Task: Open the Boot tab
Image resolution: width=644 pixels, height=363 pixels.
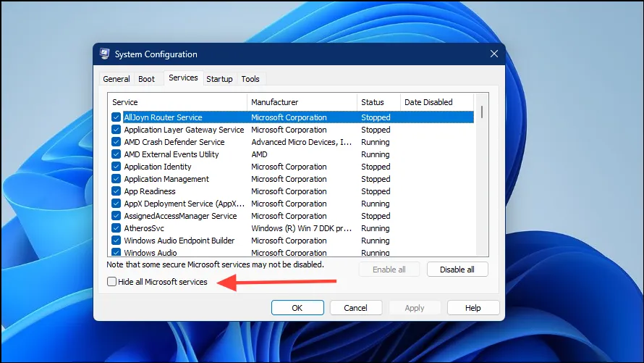Action: pyautogui.click(x=147, y=79)
